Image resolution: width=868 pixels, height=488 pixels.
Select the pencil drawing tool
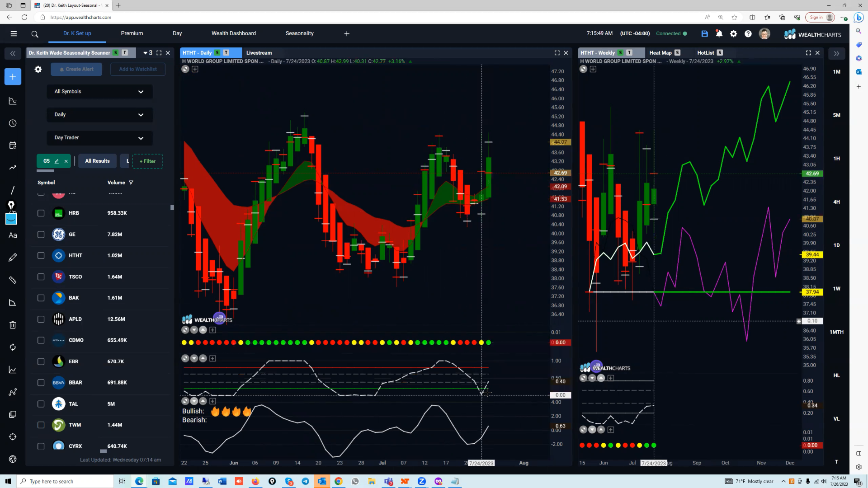pos(13,258)
